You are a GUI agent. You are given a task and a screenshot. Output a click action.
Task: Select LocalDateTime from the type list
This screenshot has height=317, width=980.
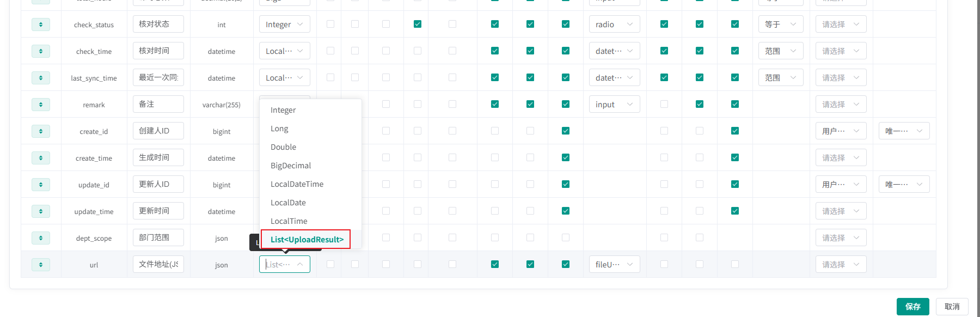297,184
